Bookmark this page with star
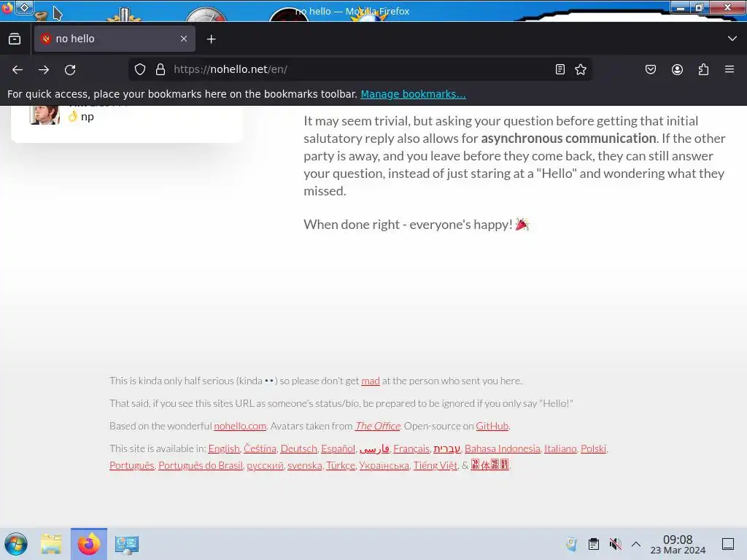The height and width of the screenshot is (560, 747). [x=580, y=69]
